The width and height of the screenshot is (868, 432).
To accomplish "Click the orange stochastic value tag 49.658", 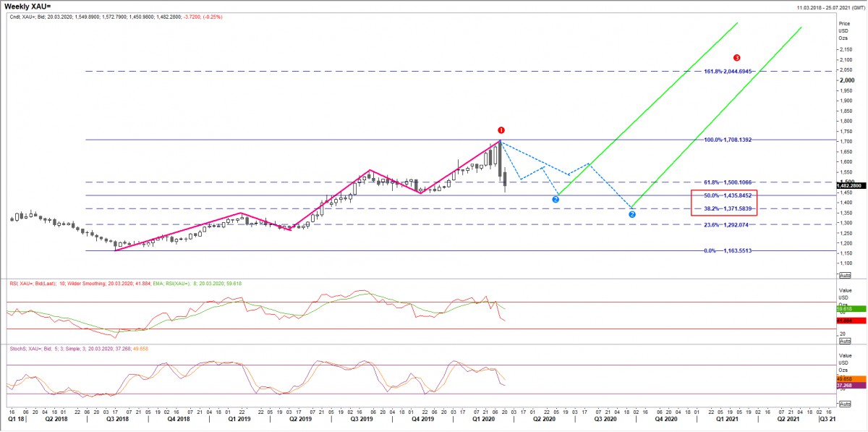I will 845,378.
